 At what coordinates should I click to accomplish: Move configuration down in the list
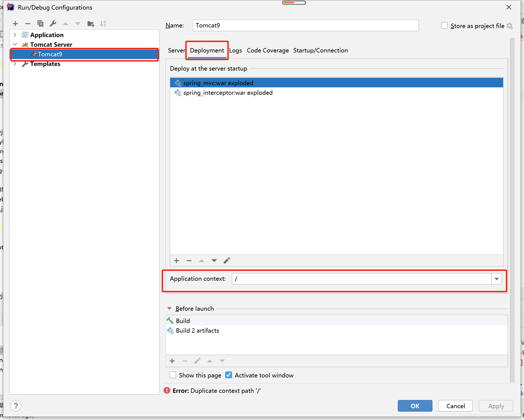click(78, 24)
